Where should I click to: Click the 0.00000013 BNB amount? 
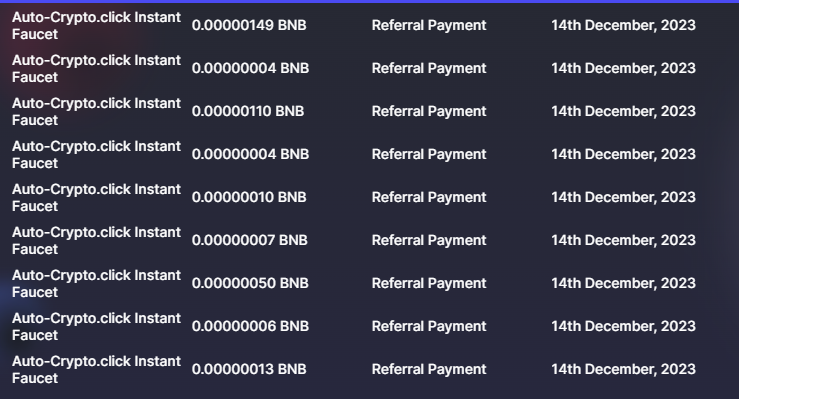[x=249, y=369]
